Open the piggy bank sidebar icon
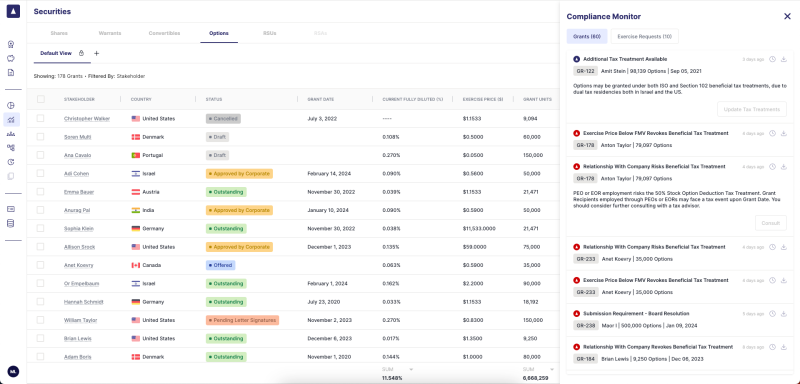This screenshot has height=384, width=800. click(11, 58)
